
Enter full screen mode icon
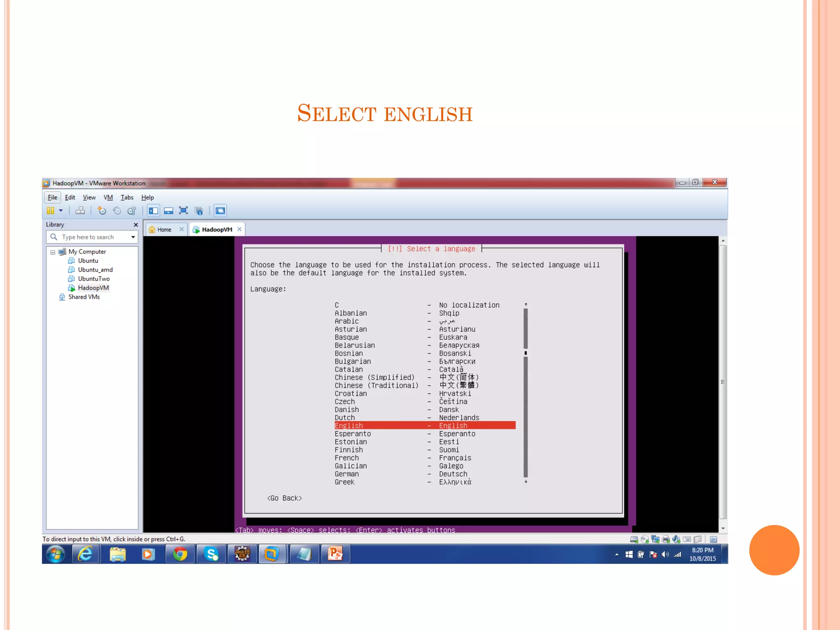(183, 210)
